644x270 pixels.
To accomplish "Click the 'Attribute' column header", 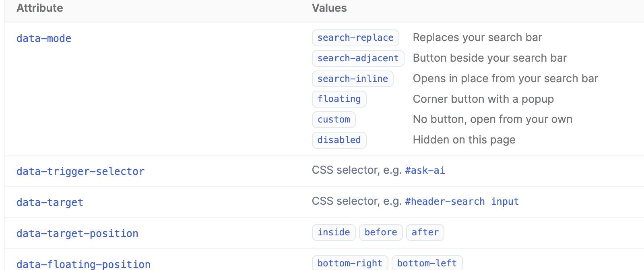I will (x=40, y=8).
